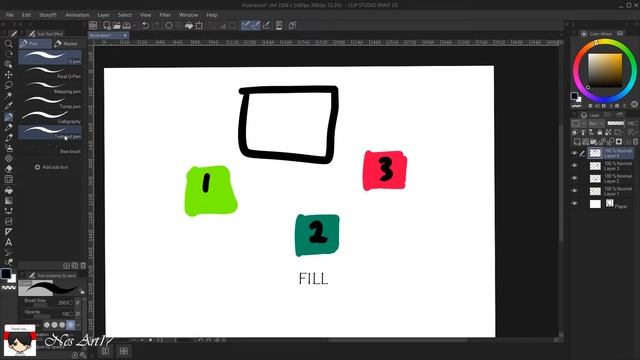Open the Brush Size stepper arrows
The width and height of the screenshot is (640, 360).
pos(72,302)
